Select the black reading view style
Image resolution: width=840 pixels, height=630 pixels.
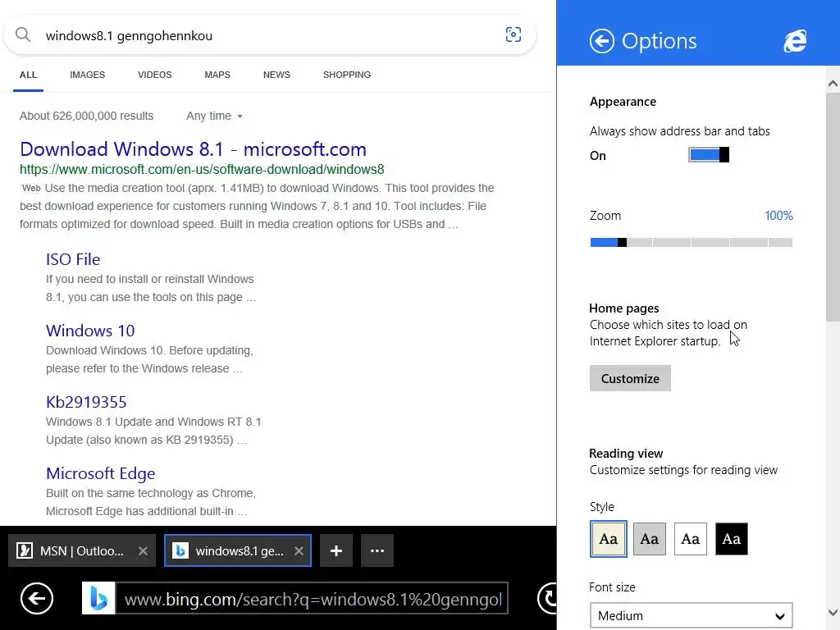(x=731, y=538)
